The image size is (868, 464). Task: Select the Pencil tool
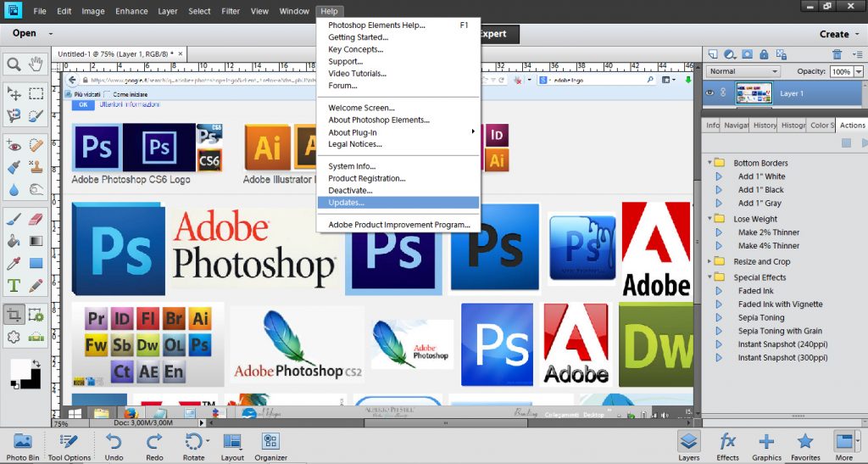36,286
